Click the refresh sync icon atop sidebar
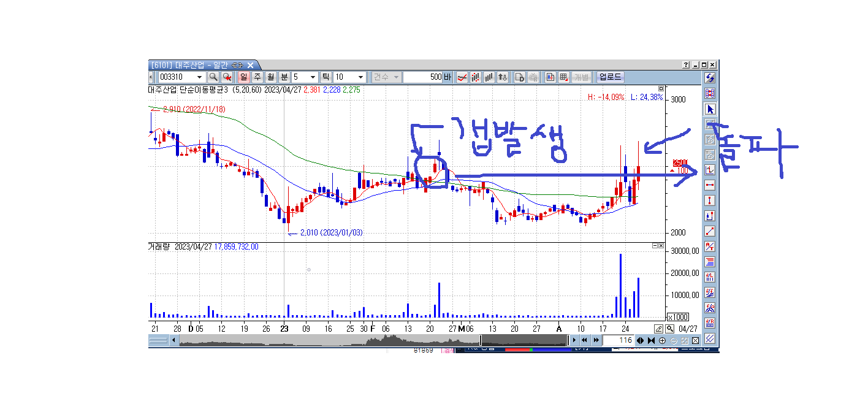The height and width of the screenshot is (412, 868). (x=710, y=78)
